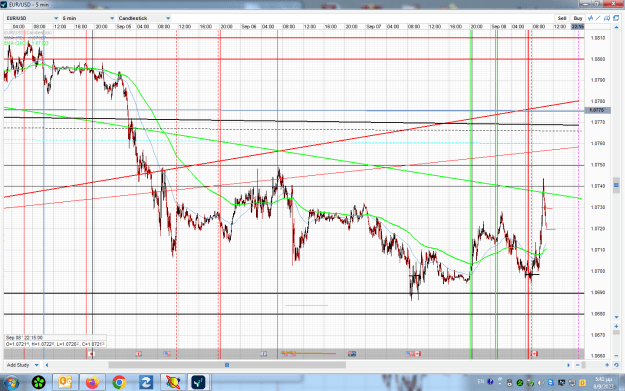625x391 pixels.
Task: Click the 1.0810 price axis label
Action: click(x=597, y=38)
